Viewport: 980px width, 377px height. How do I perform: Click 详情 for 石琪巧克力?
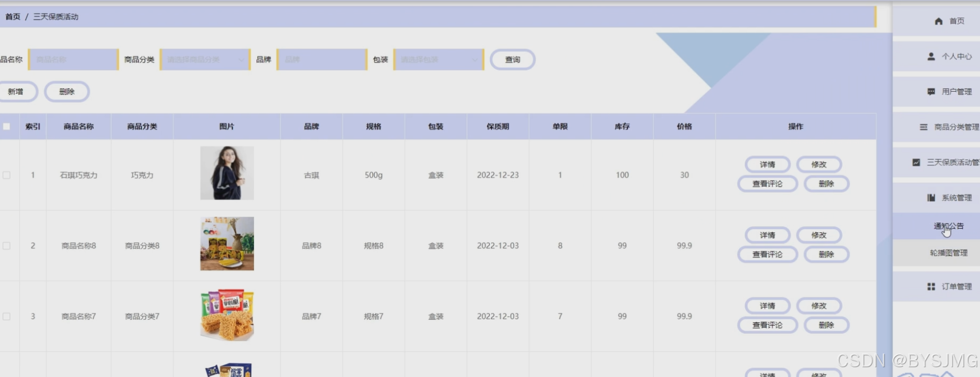point(767,164)
